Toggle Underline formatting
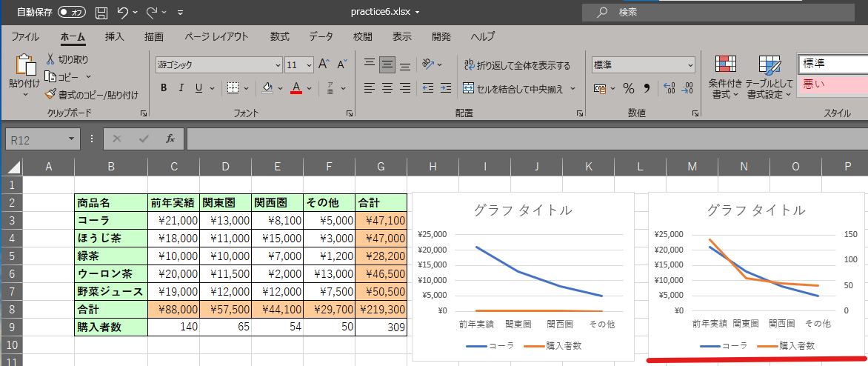This screenshot has width=868, height=366. [198, 87]
